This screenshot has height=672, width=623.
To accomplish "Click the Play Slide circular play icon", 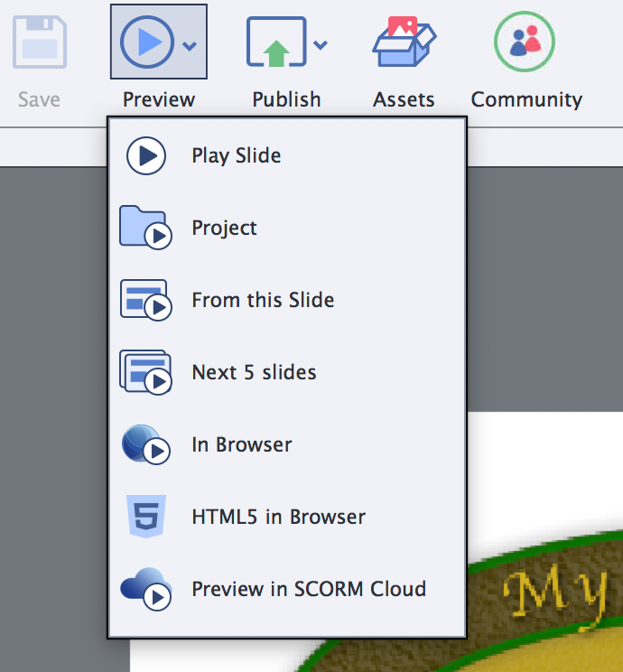I will (145, 155).
